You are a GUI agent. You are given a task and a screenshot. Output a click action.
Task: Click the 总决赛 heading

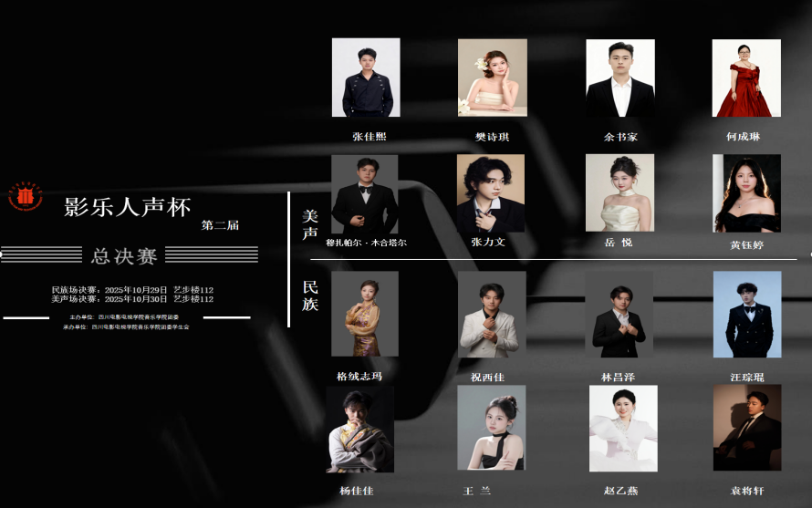(x=124, y=256)
